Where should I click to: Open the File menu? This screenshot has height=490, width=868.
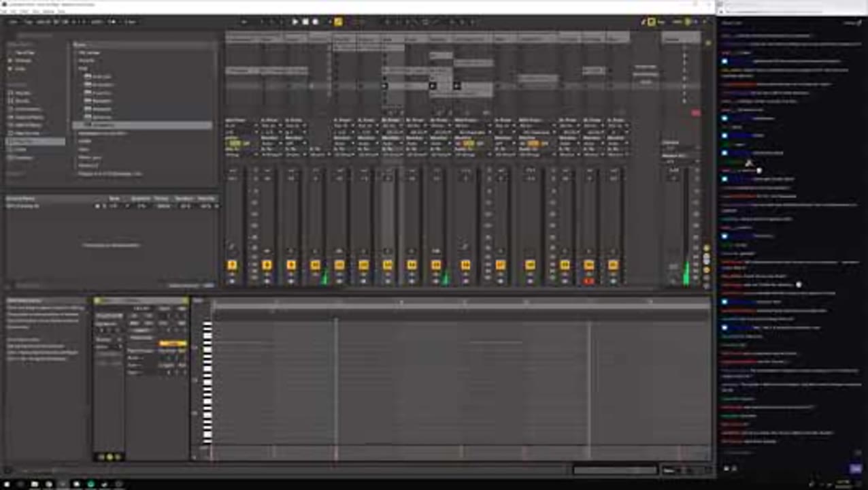click(x=5, y=12)
